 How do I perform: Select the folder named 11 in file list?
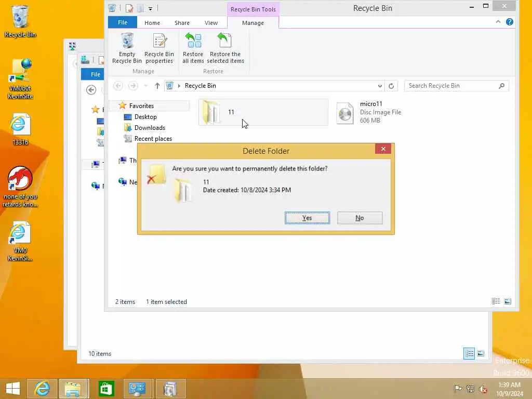(x=263, y=112)
